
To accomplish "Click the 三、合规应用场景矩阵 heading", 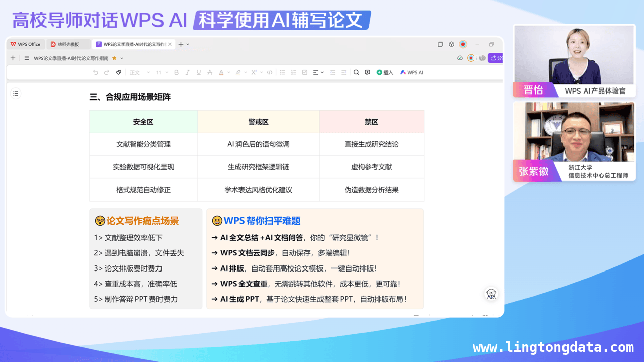I will pyautogui.click(x=130, y=97).
